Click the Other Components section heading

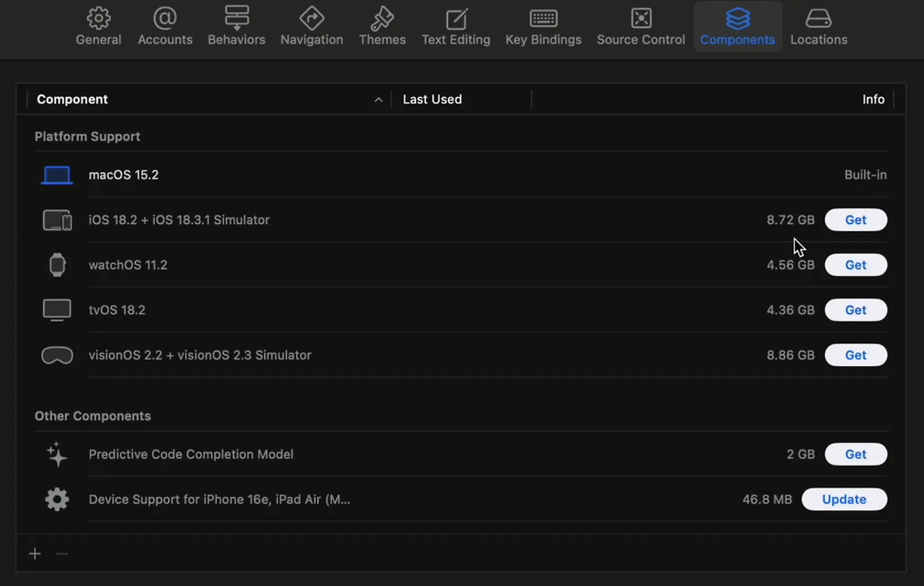[x=92, y=416]
